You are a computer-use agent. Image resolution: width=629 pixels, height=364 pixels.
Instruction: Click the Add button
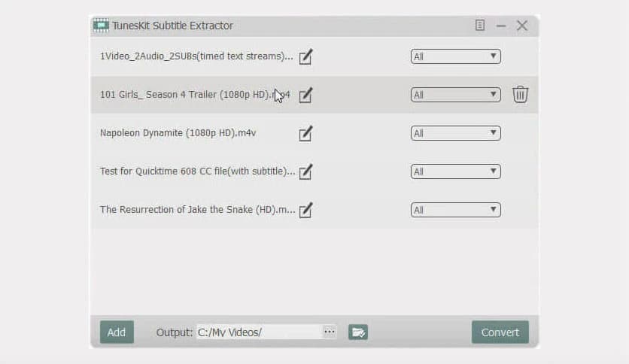click(117, 332)
